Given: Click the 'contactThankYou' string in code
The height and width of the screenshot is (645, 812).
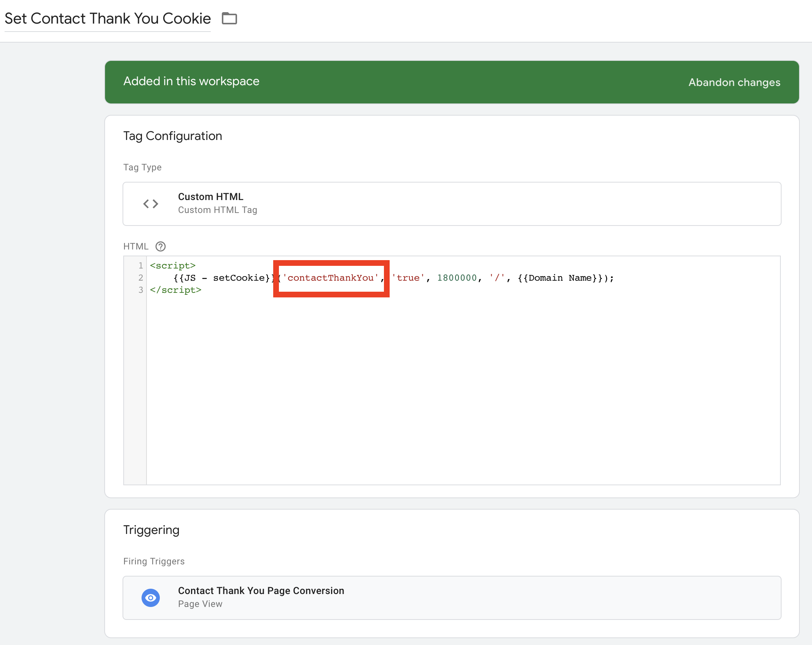Looking at the screenshot, I should tap(330, 278).
